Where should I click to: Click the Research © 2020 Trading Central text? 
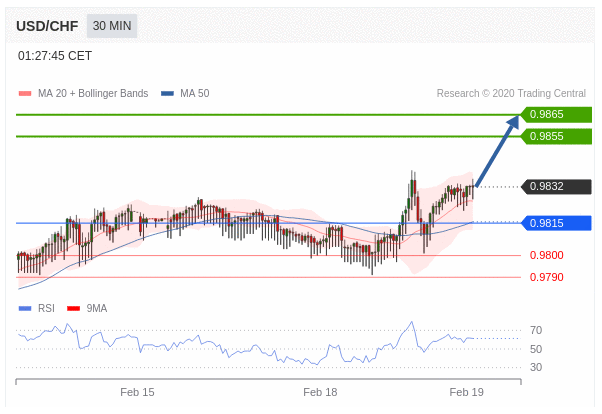point(511,93)
